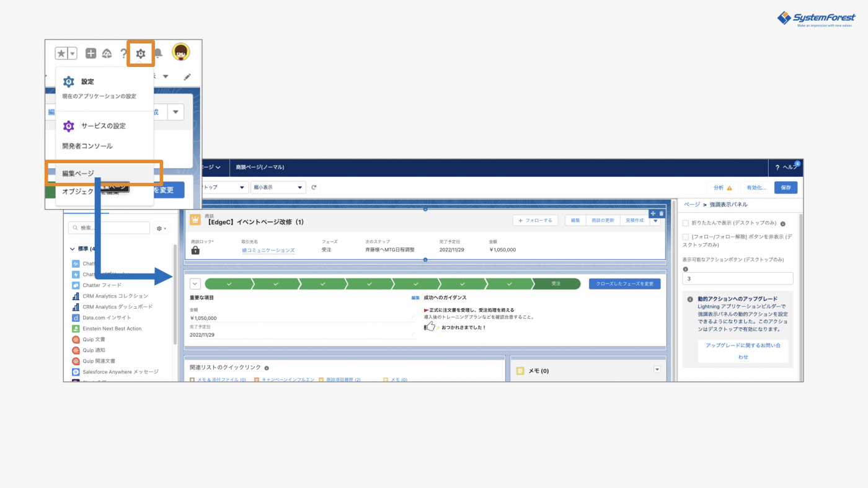This screenshot has height=488, width=868.
Task: Select the Quip 文書 component
Action: 94,339
